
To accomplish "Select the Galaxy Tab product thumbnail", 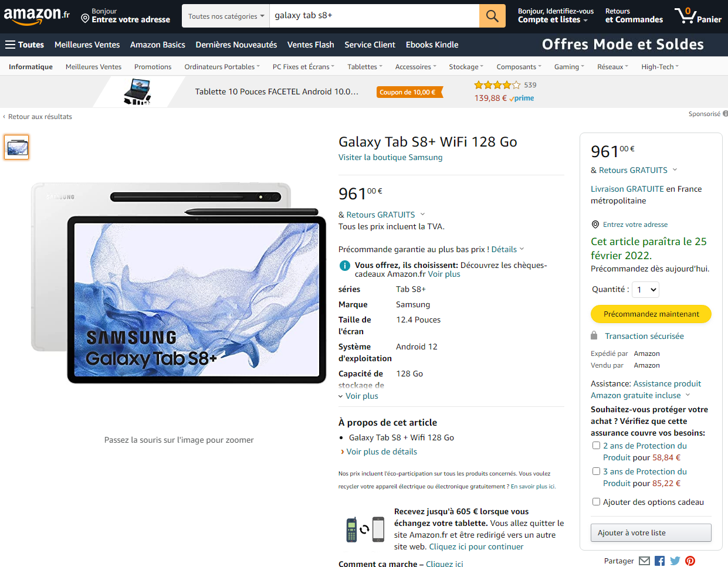I will click(16, 147).
